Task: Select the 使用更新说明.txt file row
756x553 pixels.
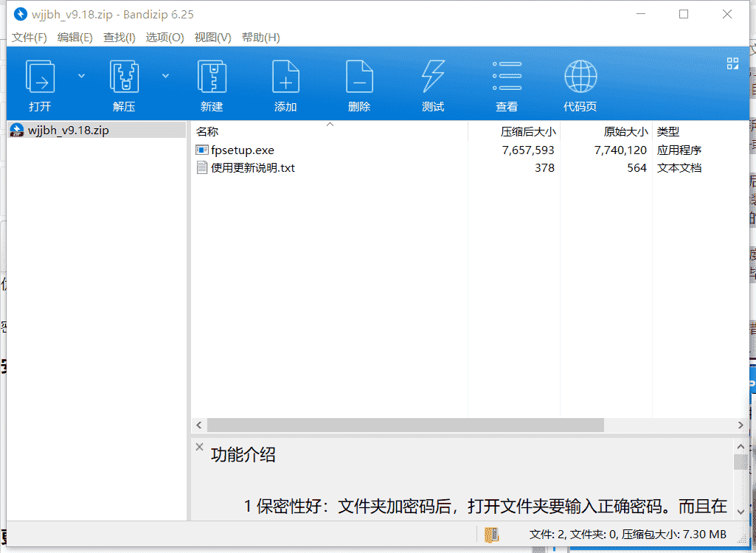Action: point(468,168)
